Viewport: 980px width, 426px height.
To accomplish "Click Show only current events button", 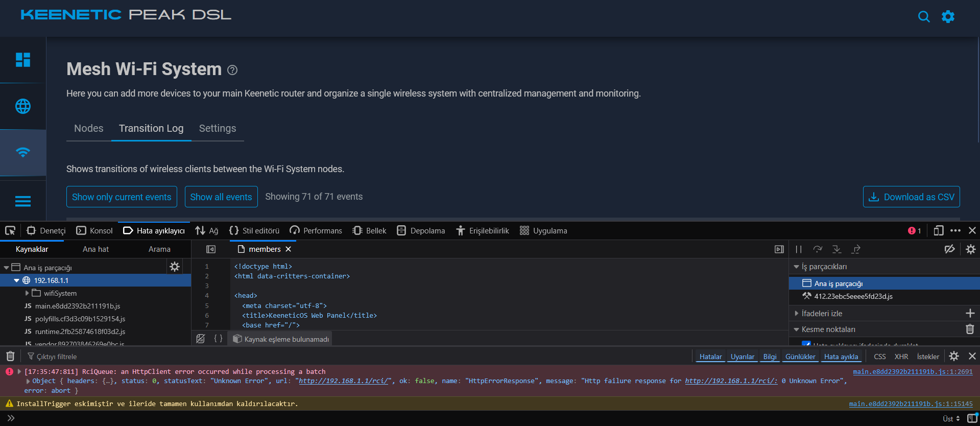I will [122, 197].
